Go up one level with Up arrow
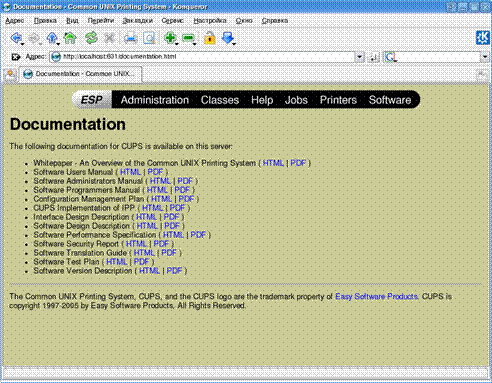Screen dimensions: 492x383 pyautogui.click(x=52, y=38)
